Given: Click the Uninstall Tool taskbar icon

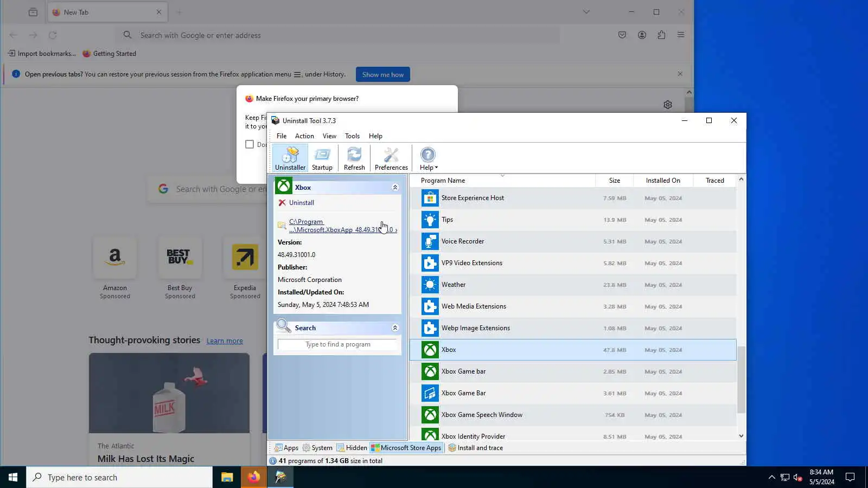Looking at the screenshot, I should [x=280, y=477].
